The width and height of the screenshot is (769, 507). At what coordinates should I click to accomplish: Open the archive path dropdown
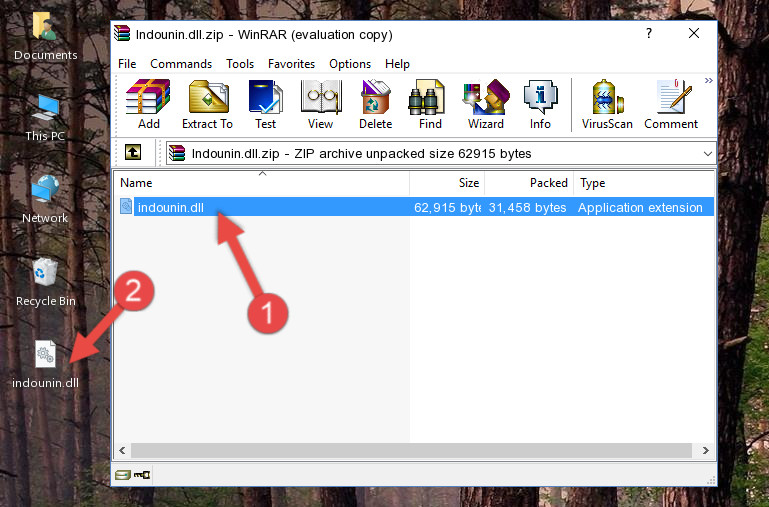click(x=708, y=153)
